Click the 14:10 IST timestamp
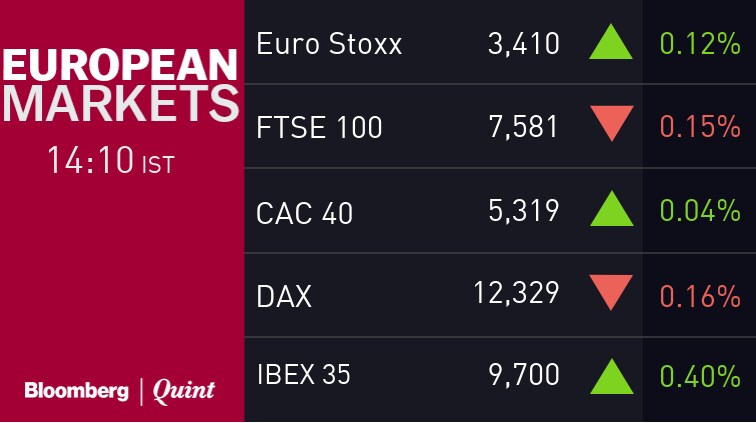 (x=110, y=160)
